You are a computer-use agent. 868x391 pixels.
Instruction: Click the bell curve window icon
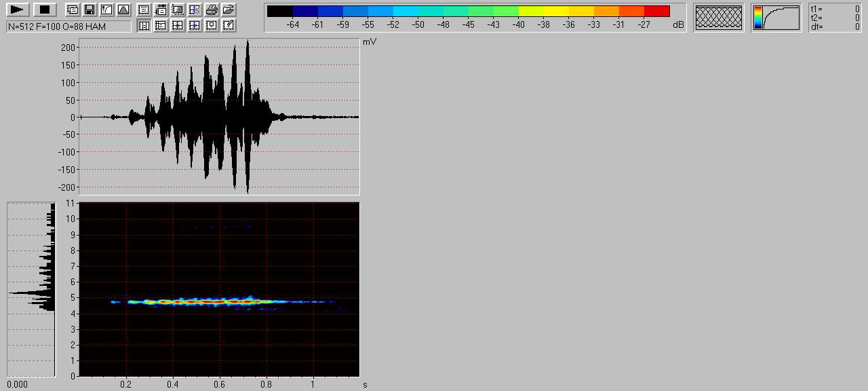pos(123,10)
